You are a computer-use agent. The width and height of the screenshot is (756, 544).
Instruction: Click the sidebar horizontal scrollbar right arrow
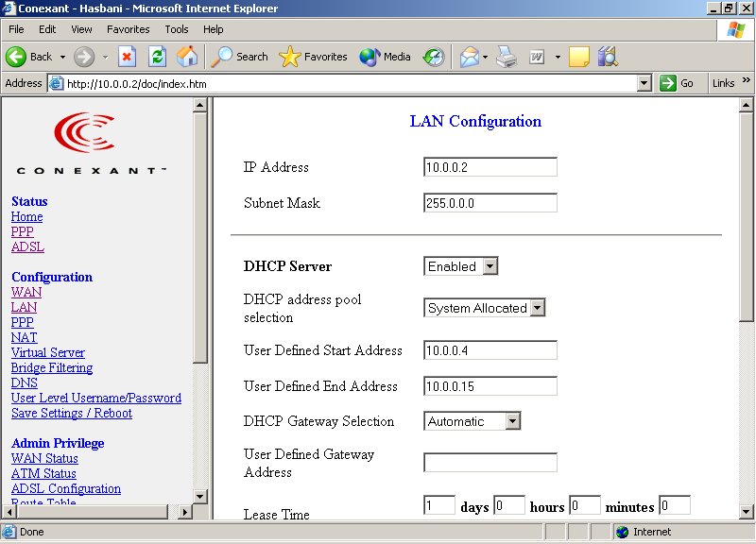click(184, 512)
